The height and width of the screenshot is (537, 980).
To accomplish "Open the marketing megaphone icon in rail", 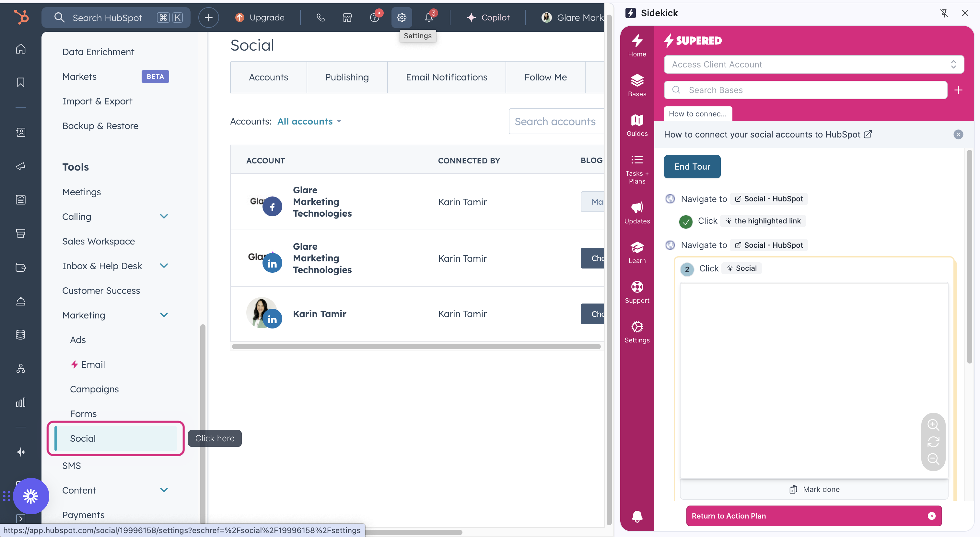I will [x=20, y=166].
